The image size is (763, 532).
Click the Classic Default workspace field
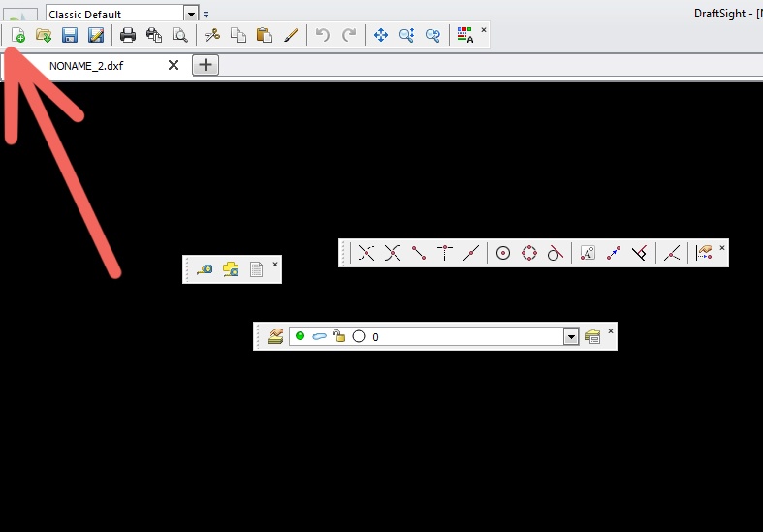[115, 15]
